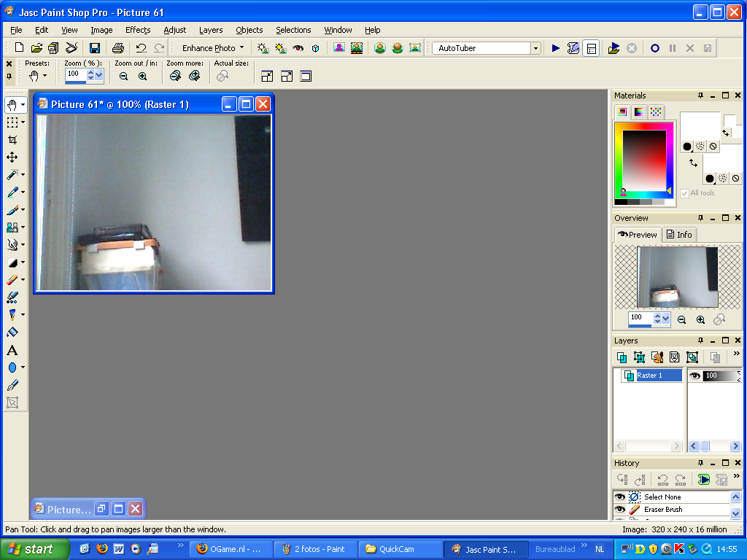Enable the All tools checkbox in Materials
This screenshot has height=560, width=747.
(684, 192)
